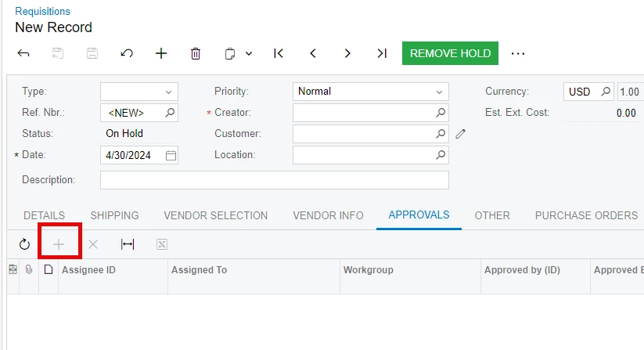The image size is (644, 350).
Task: Sort by the Approved by (ID) column header
Action: [x=522, y=270]
